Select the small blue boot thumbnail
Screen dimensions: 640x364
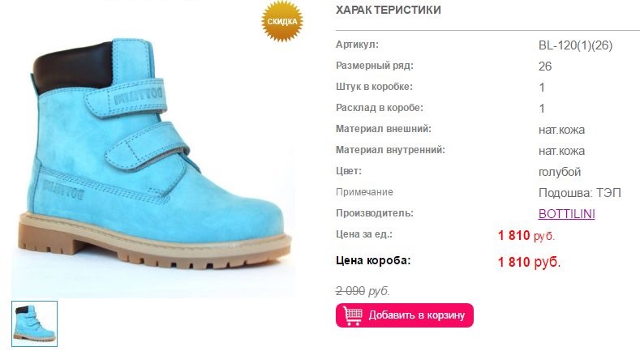35,323
